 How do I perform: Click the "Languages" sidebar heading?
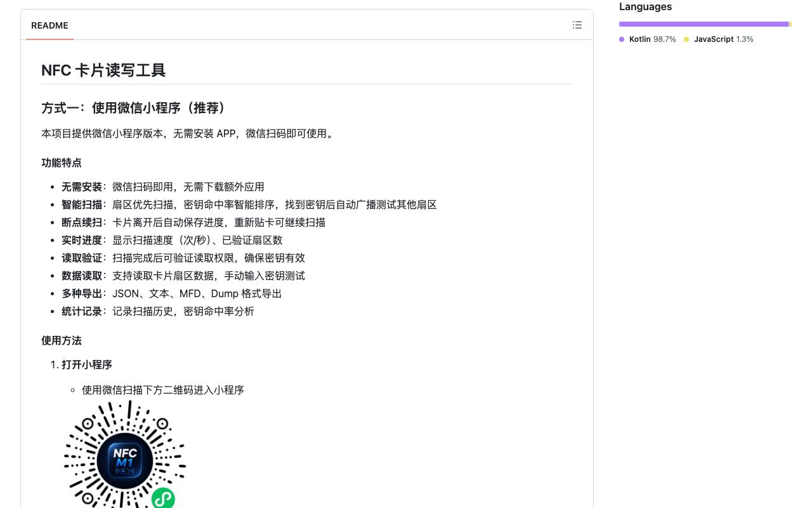(x=645, y=7)
